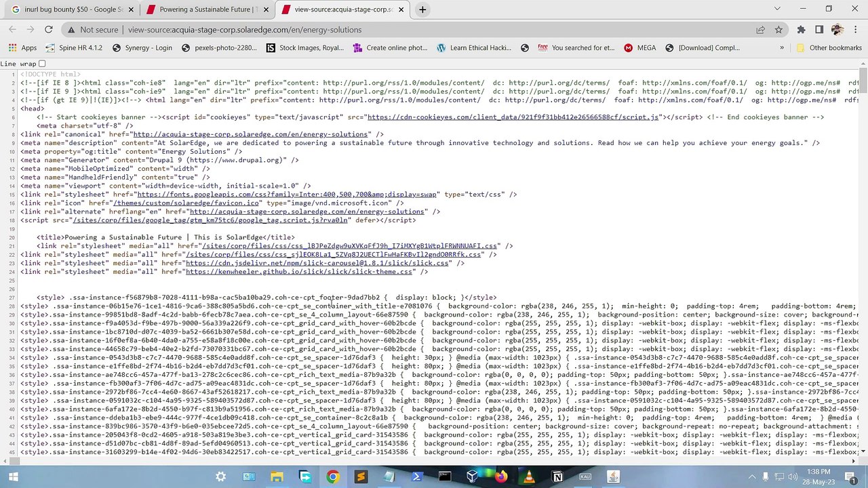Open the fonts.googleapis.com stylesheet link
Image resolution: width=868 pixels, height=488 pixels.
(287, 195)
